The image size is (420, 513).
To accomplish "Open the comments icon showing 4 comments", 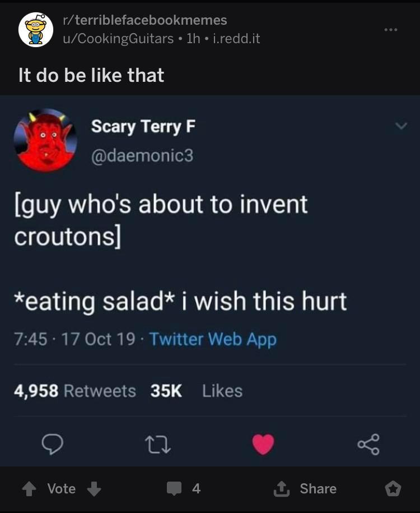I will [175, 488].
